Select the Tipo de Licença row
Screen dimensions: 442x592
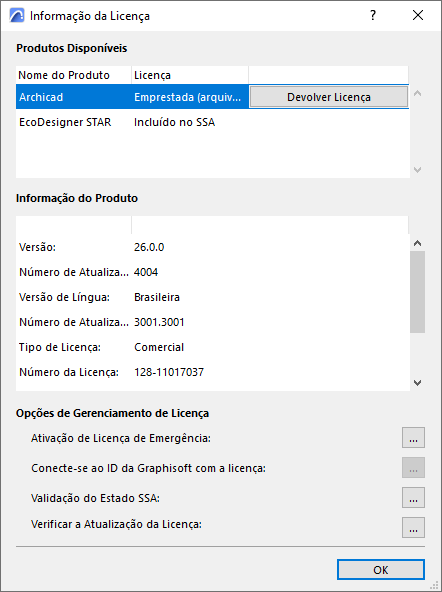pyautogui.click(x=212, y=347)
